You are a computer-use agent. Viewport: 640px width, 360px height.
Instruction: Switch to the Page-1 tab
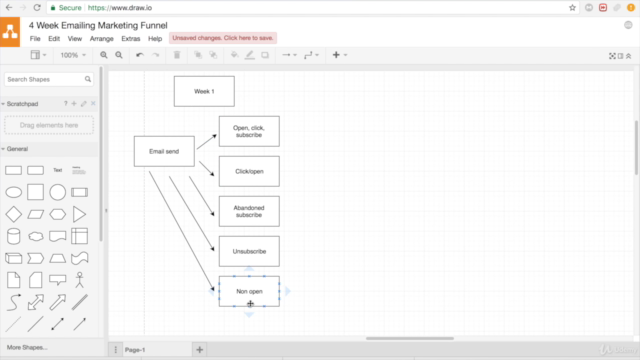(x=135, y=350)
